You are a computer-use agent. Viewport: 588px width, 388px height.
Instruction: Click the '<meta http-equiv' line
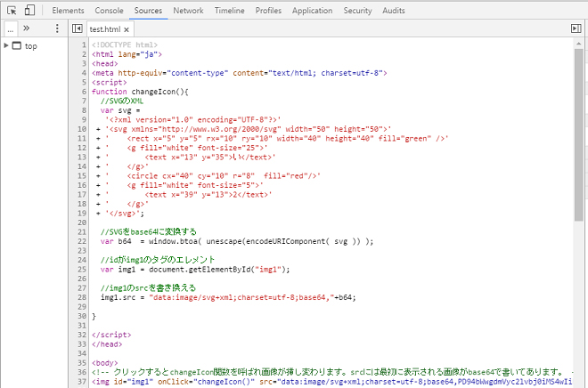(x=240, y=73)
